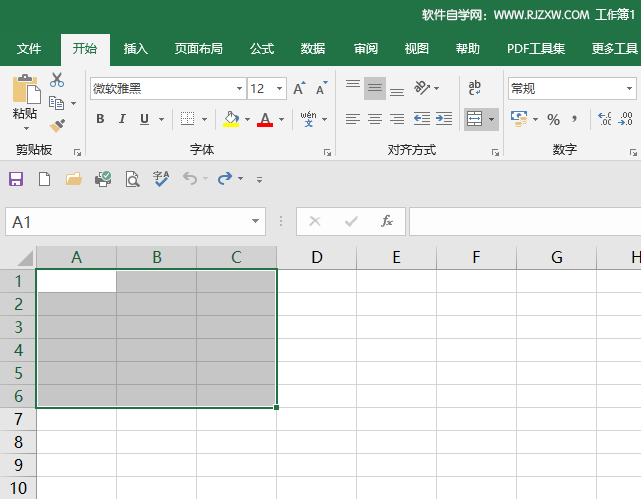Image resolution: width=641 pixels, height=499 pixels.
Task: Open number format dropdown 常规
Action: 629,88
